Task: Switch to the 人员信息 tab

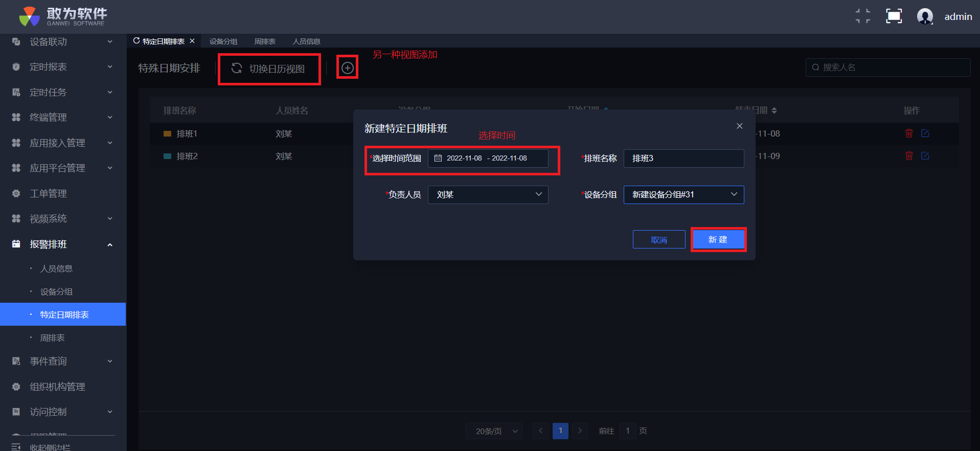Action: pos(306,41)
